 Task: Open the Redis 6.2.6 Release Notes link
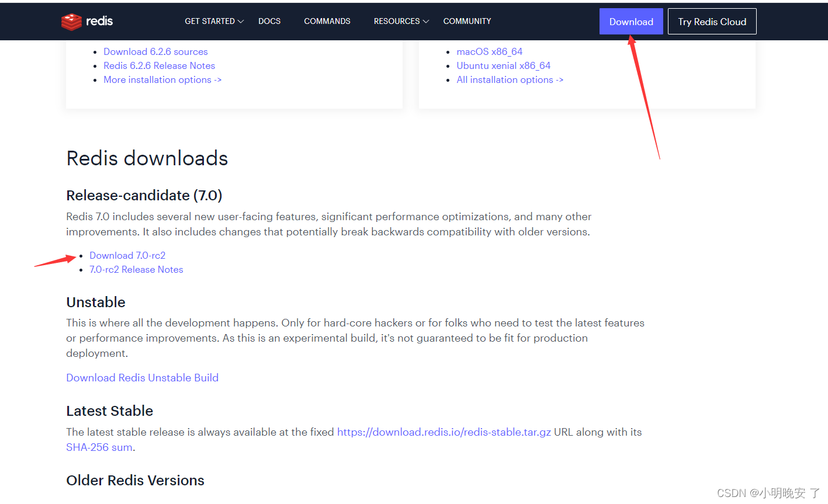pos(159,65)
